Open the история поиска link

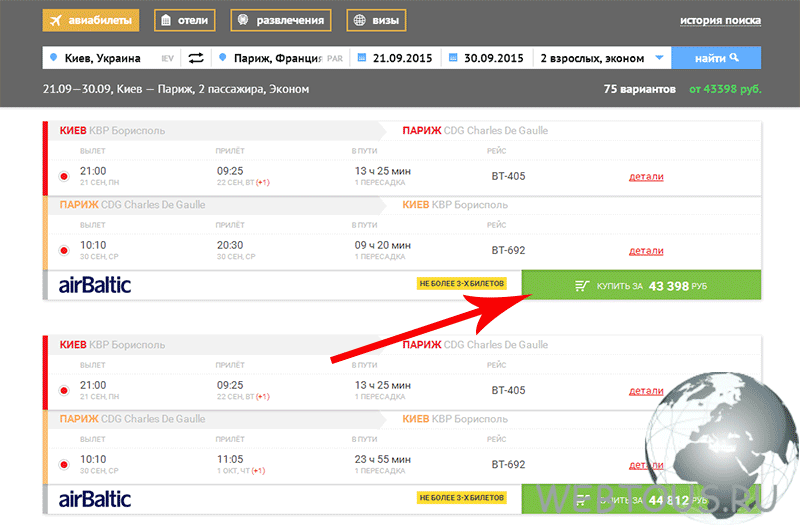pyautogui.click(x=720, y=20)
